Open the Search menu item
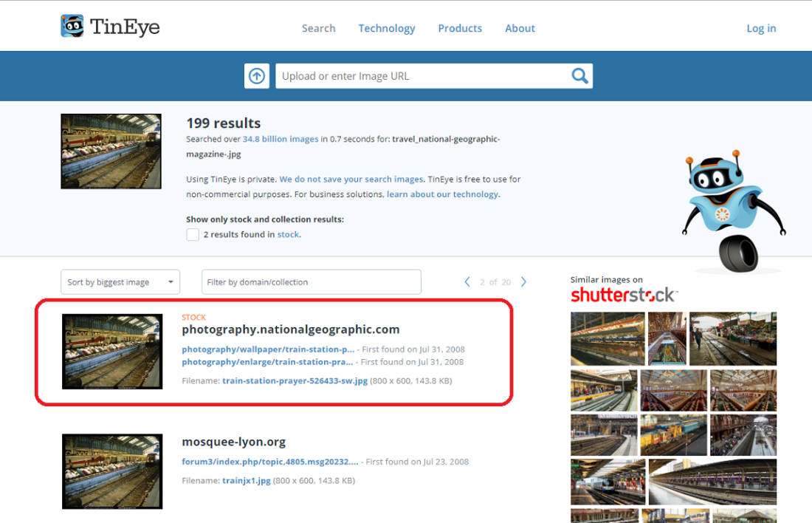The width and height of the screenshot is (812, 523). (318, 29)
